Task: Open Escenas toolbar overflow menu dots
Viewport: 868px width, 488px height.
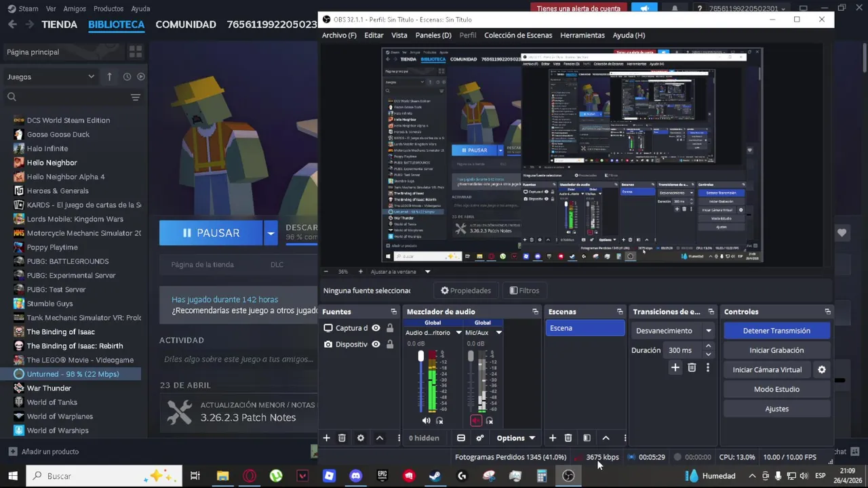Action: 625,438
